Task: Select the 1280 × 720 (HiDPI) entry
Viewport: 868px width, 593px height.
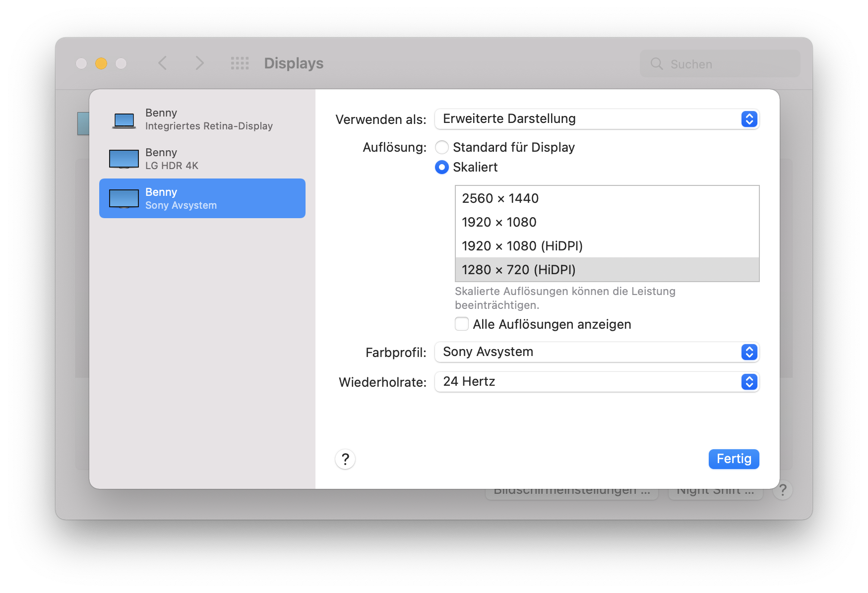Action: click(518, 270)
